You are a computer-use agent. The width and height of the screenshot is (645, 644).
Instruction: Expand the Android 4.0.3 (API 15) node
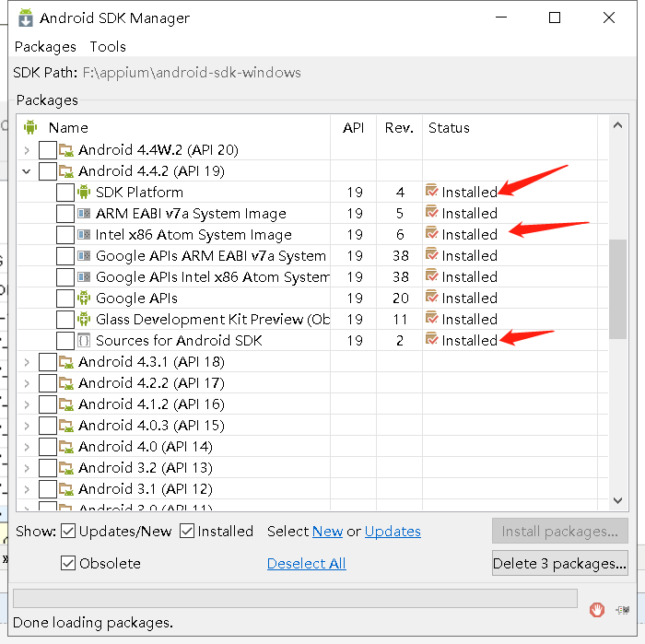click(x=27, y=426)
